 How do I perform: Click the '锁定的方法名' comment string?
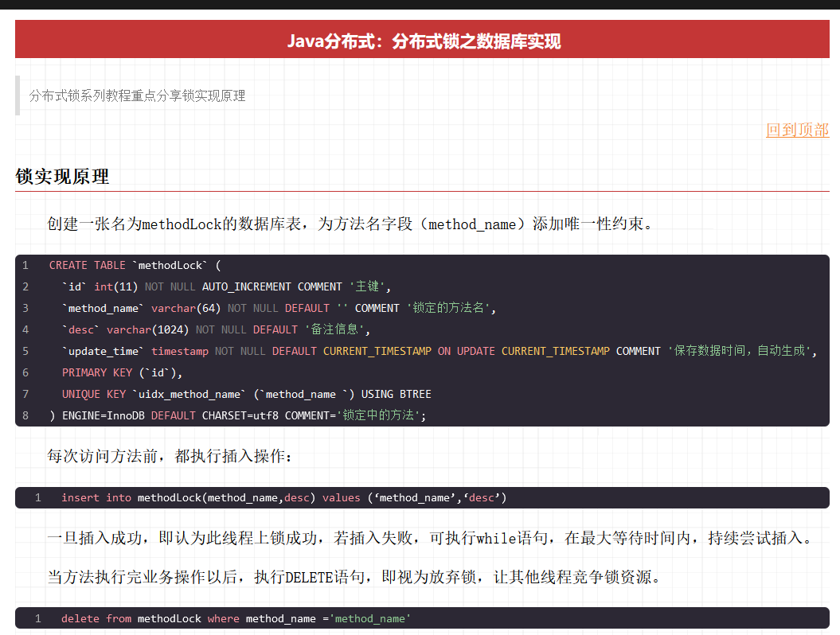(447, 309)
